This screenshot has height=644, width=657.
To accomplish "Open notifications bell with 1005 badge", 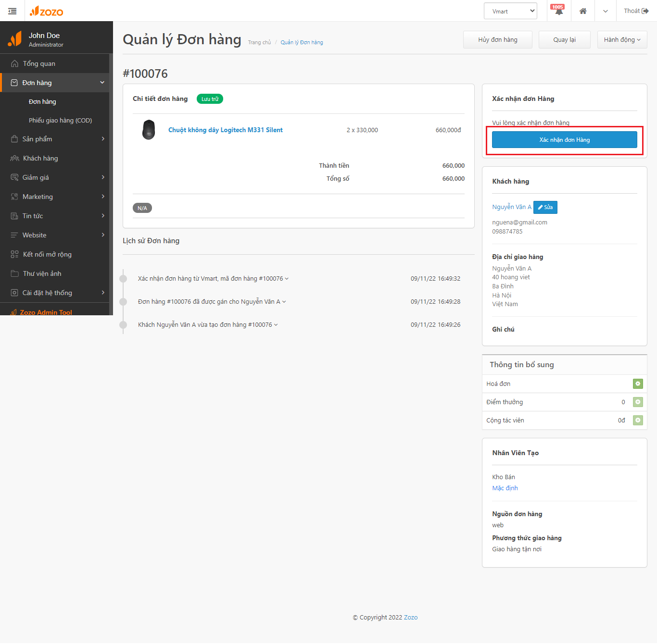I will 558,11.
